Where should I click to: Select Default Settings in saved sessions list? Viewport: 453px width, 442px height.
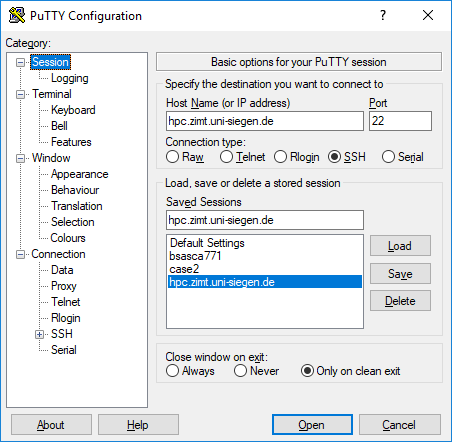point(265,243)
